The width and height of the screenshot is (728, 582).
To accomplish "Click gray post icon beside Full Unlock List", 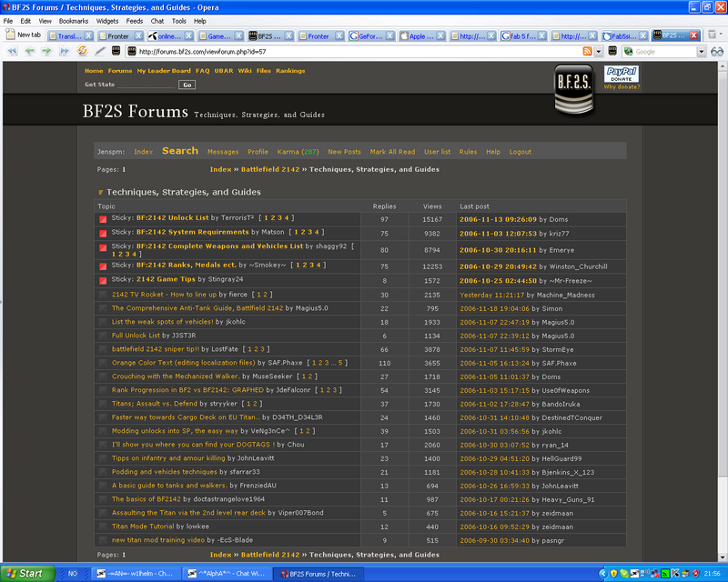I will tap(103, 336).
